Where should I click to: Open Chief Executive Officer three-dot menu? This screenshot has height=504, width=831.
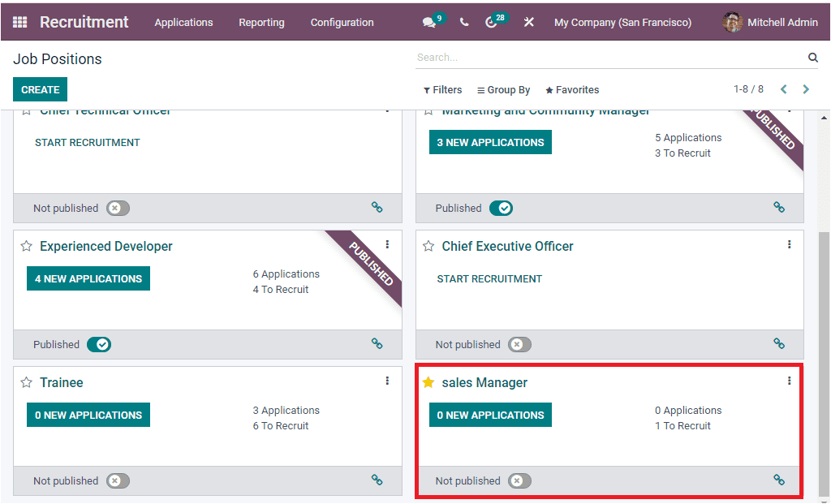[789, 244]
